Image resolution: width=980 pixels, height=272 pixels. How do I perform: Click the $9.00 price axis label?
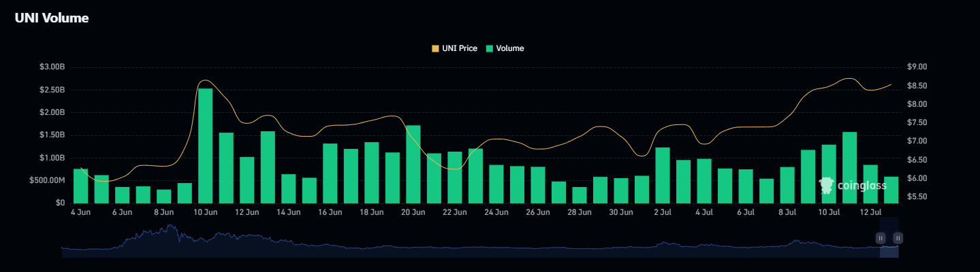pyautogui.click(x=917, y=67)
